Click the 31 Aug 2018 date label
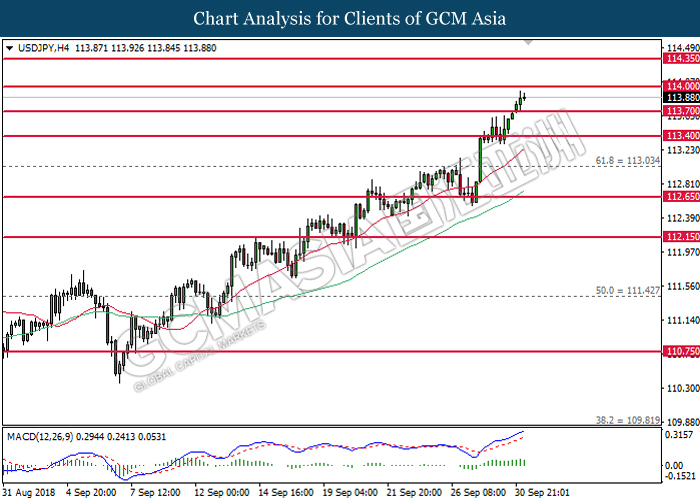The height and width of the screenshot is (500, 700). [29, 492]
